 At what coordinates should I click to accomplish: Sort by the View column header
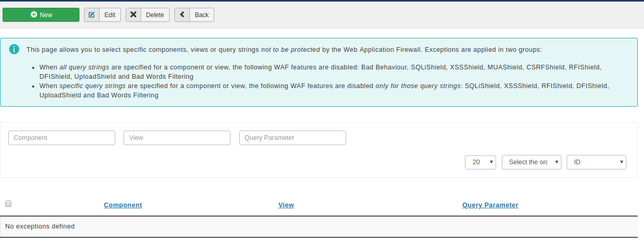pos(286,205)
